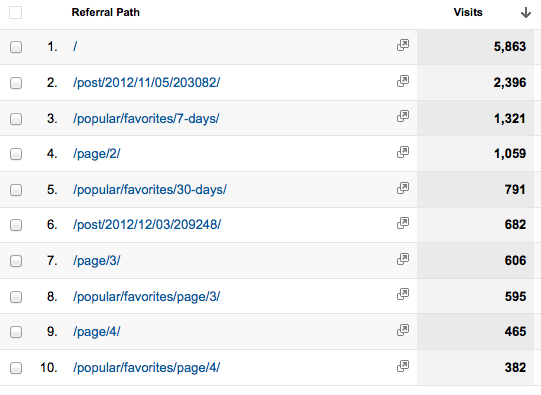This screenshot has height=395, width=541.
Task: Open external link icon for /popular/favorites/page/4/
Action: pos(403,366)
